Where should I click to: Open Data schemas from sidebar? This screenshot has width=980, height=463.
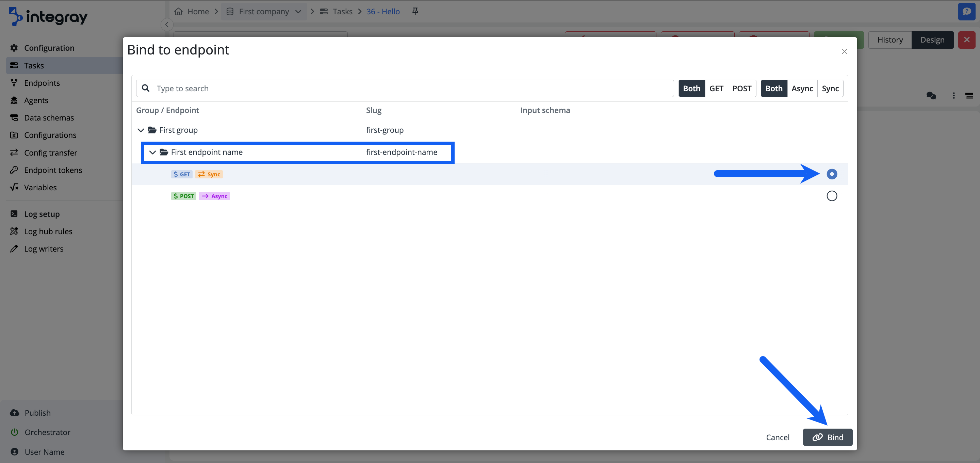pos(49,118)
